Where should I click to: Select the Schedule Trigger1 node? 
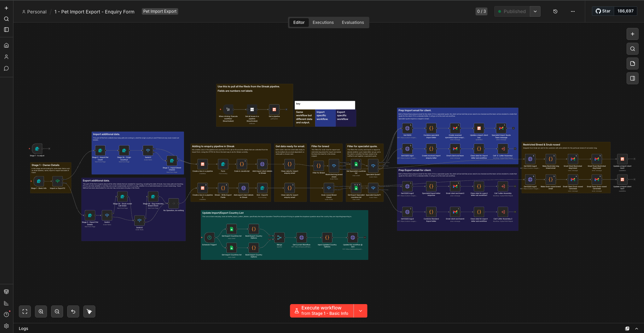(209, 238)
